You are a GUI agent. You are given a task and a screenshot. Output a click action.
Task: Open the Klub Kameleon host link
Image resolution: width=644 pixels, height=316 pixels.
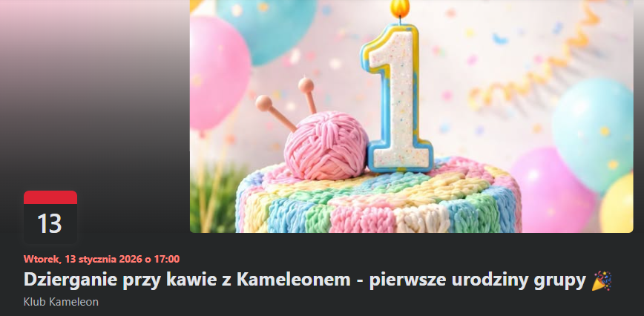(61, 302)
